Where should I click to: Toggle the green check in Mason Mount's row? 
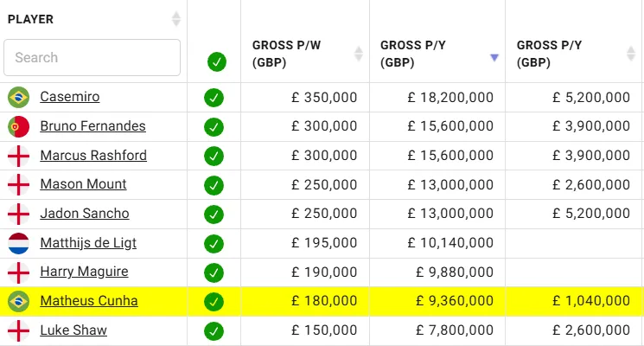(x=214, y=185)
